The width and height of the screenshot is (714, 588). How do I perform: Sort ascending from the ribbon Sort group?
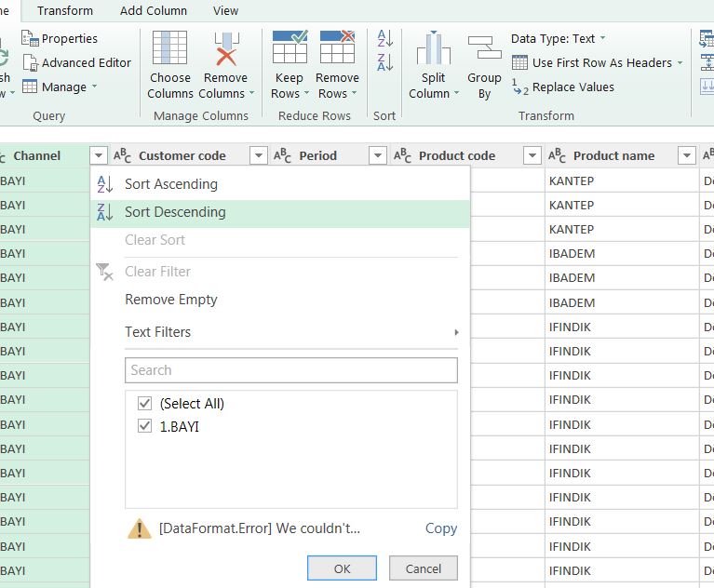[x=385, y=38]
